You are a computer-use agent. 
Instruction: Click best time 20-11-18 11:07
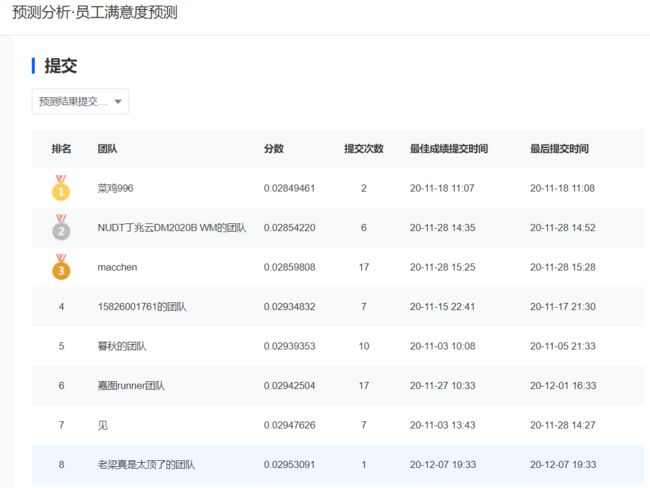[442, 188]
